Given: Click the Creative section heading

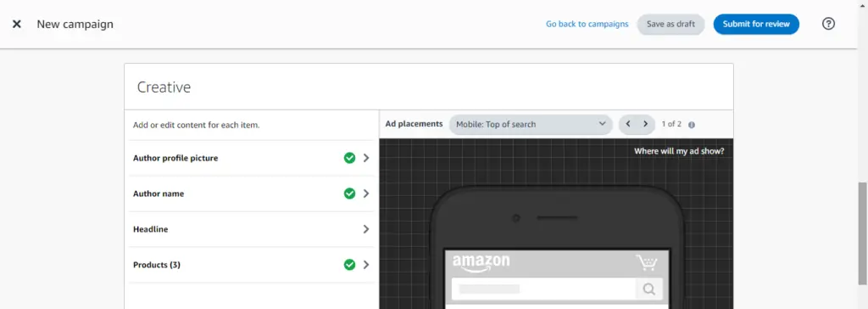Looking at the screenshot, I should 164,87.
